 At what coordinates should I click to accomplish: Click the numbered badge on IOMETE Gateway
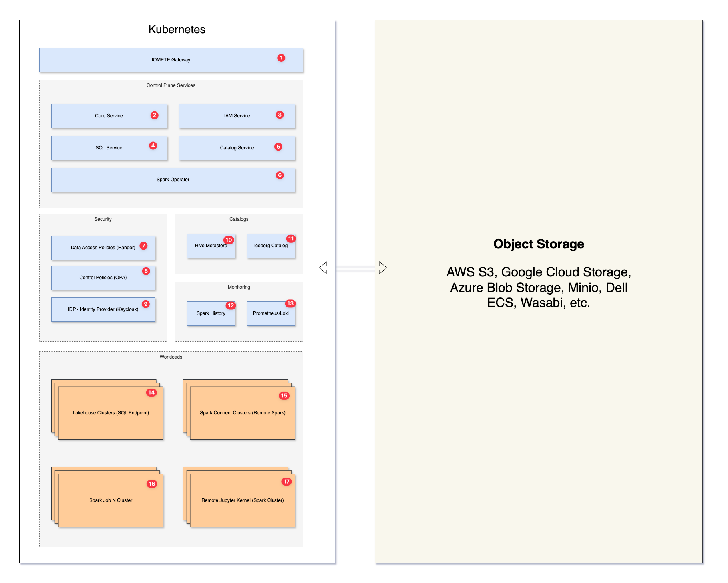[x=281, y=58]
